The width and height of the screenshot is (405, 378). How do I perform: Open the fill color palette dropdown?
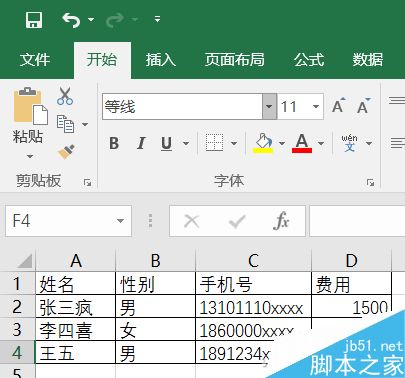(282, 144)
